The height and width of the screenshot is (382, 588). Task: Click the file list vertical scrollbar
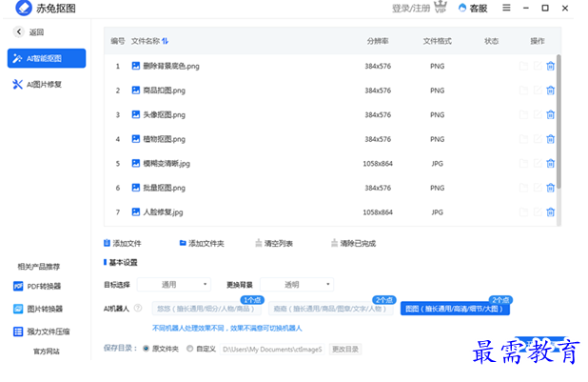pyautogui.click(x=559, y=122)
